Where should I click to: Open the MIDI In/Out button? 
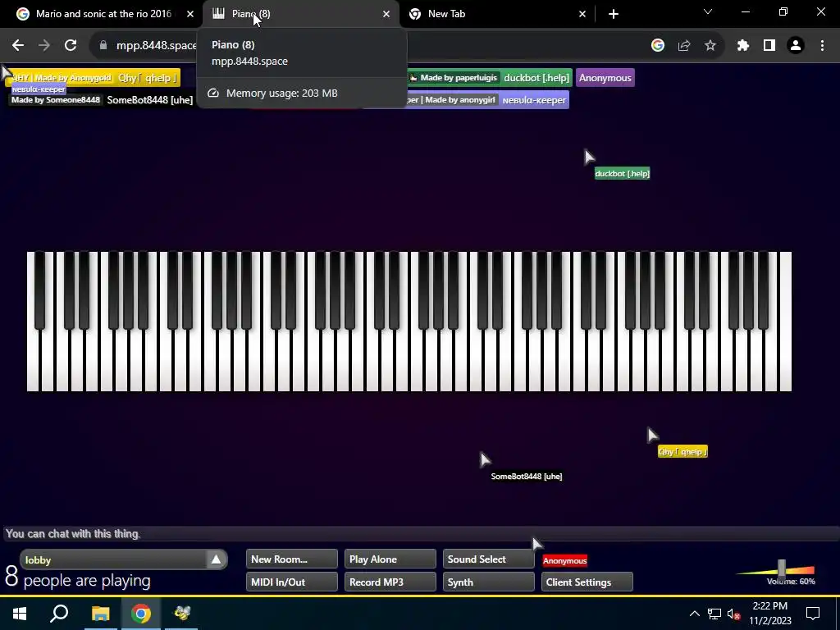point(291,582)
